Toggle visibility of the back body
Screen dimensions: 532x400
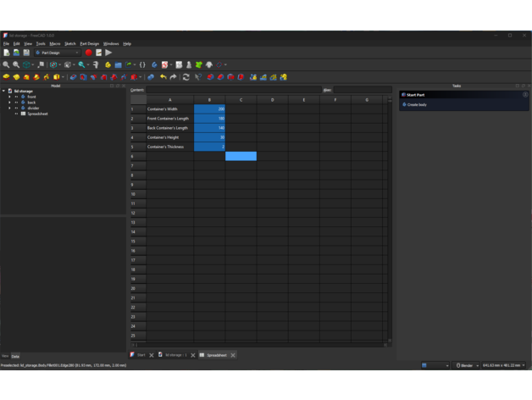(x=16, y=103)
